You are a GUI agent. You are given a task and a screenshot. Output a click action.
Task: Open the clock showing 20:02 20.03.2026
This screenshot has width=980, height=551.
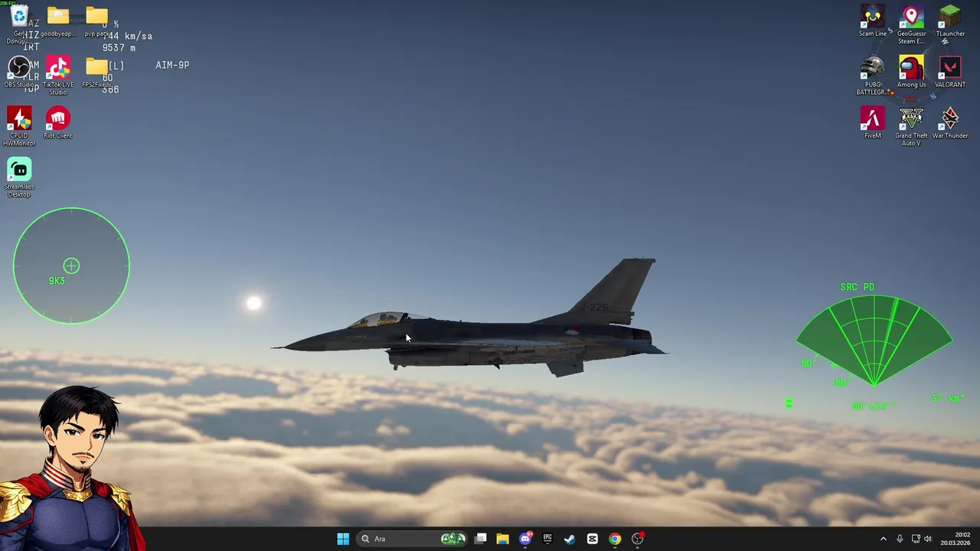tap(955, 539)
